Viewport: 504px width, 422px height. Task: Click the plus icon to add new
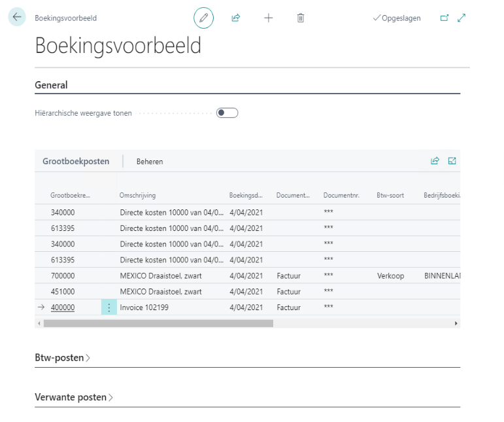point(269,18)
